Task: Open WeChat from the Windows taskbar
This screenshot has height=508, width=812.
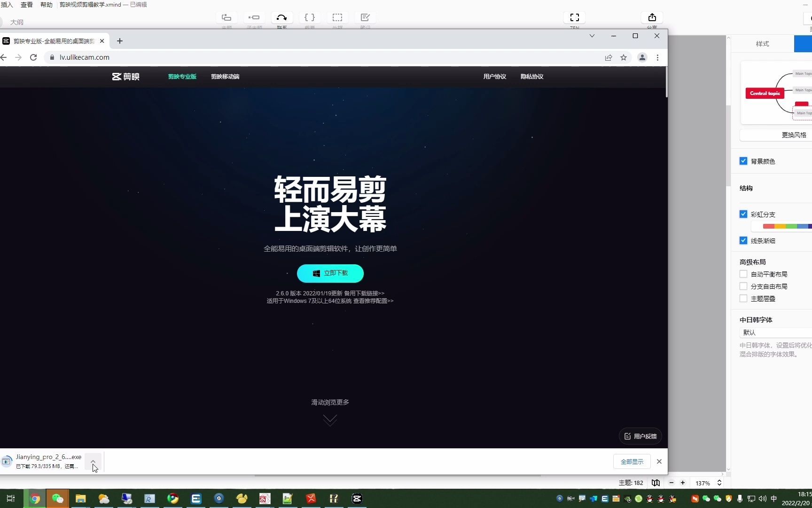Action: [57, 499]
